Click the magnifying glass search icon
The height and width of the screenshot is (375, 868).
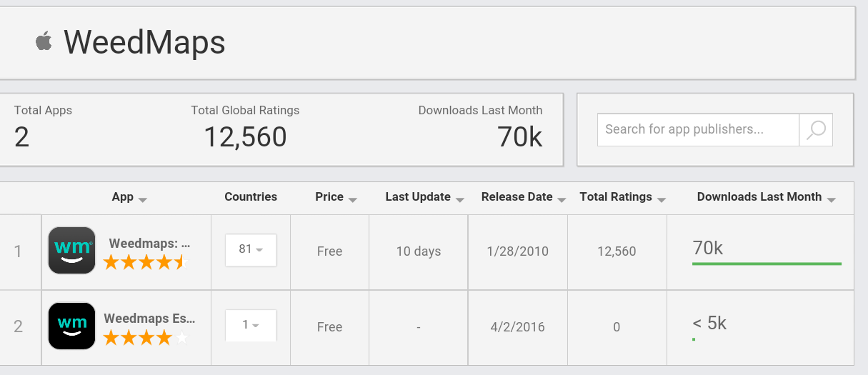click(x=816, y=130)
